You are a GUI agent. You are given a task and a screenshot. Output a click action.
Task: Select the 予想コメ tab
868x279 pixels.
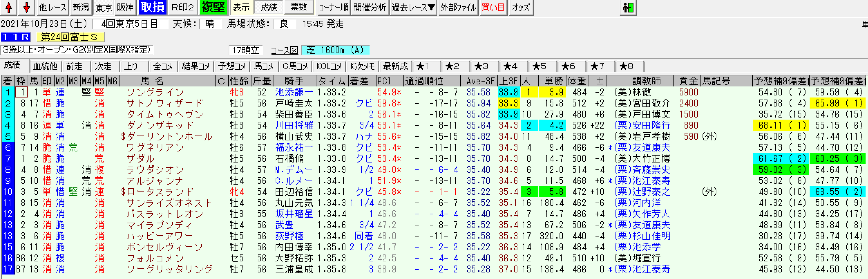[232, 66]
